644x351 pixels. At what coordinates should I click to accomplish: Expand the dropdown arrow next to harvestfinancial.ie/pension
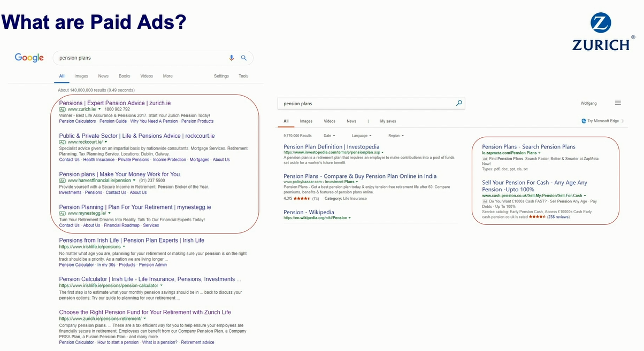[134, 181]
